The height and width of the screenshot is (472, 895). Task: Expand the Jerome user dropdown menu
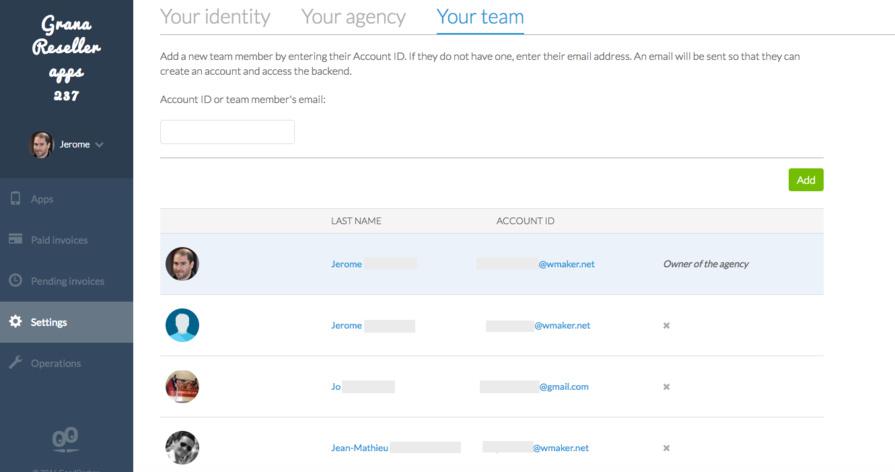point(99,145)
